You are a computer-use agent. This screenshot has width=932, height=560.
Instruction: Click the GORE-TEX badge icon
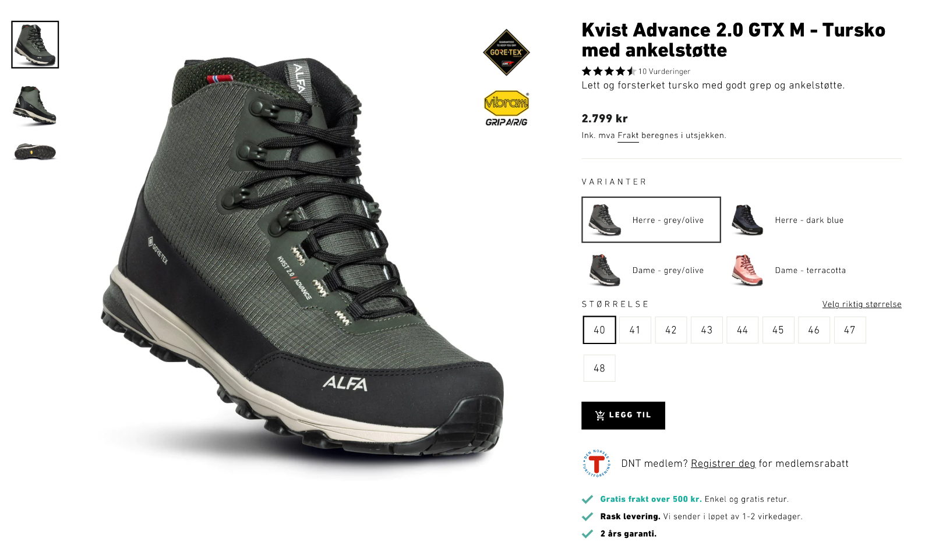point(506,52)
